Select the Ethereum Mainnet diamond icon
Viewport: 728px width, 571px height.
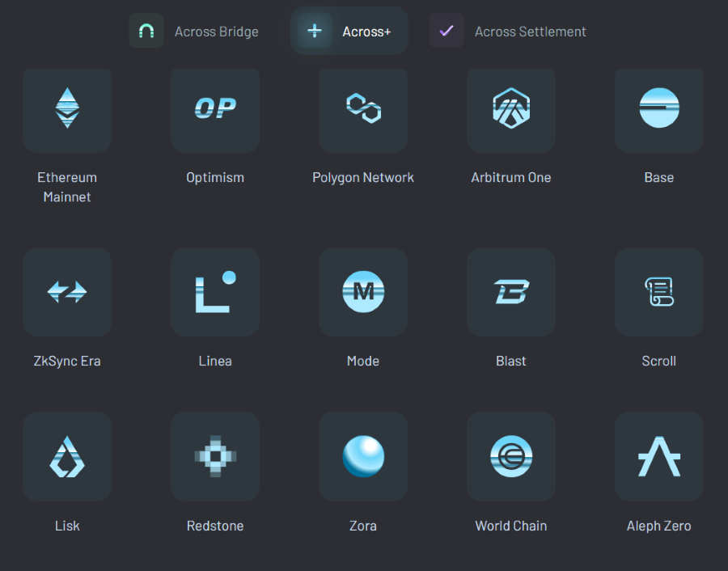[67, 108]
